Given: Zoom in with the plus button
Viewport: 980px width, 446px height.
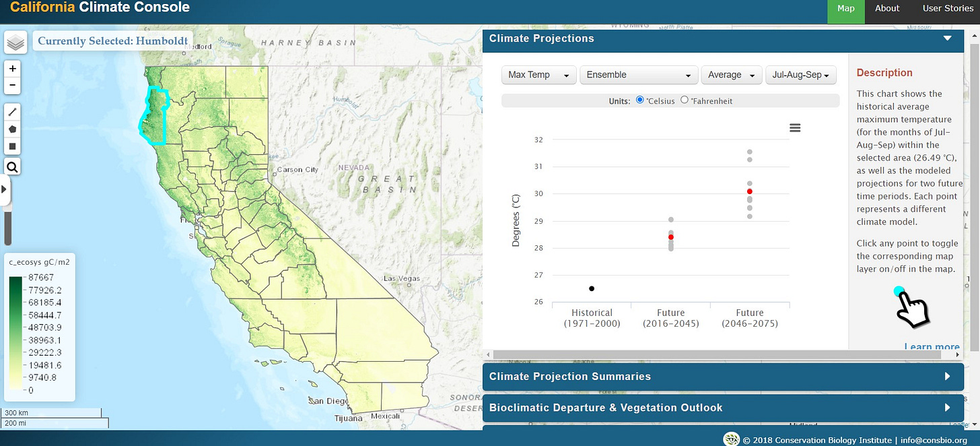Looking at the screenshot, I should 13,69.
